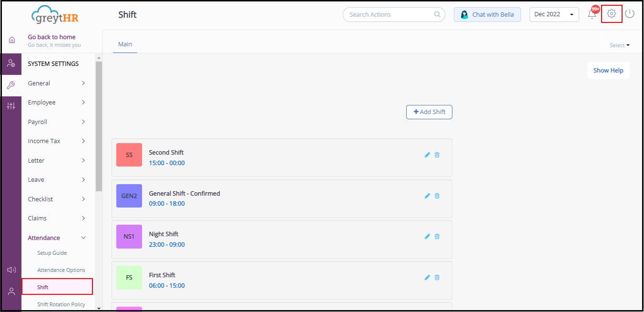
Task: Open the user settings sidebar icon
Action: pyautogui.click(x=11, y=63)
